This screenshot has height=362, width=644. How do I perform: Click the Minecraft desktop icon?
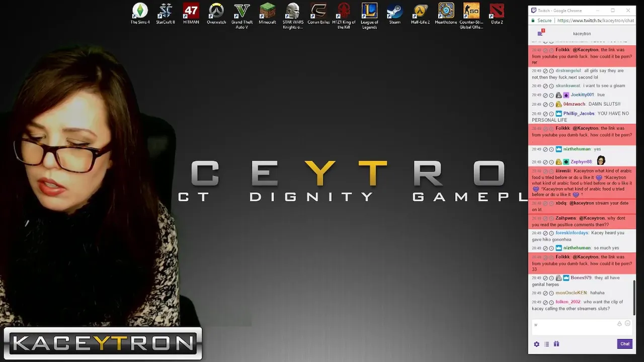267,14
